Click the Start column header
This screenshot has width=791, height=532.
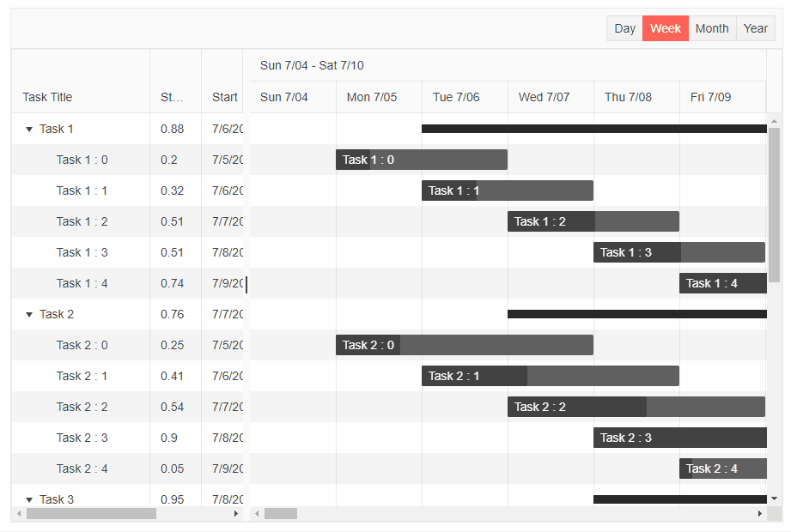223,97
